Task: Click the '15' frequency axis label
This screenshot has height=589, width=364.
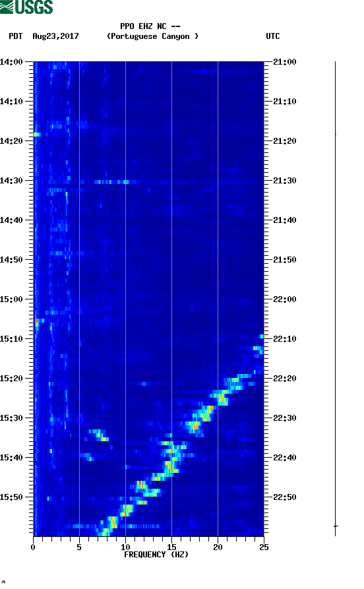Action: 171,547
